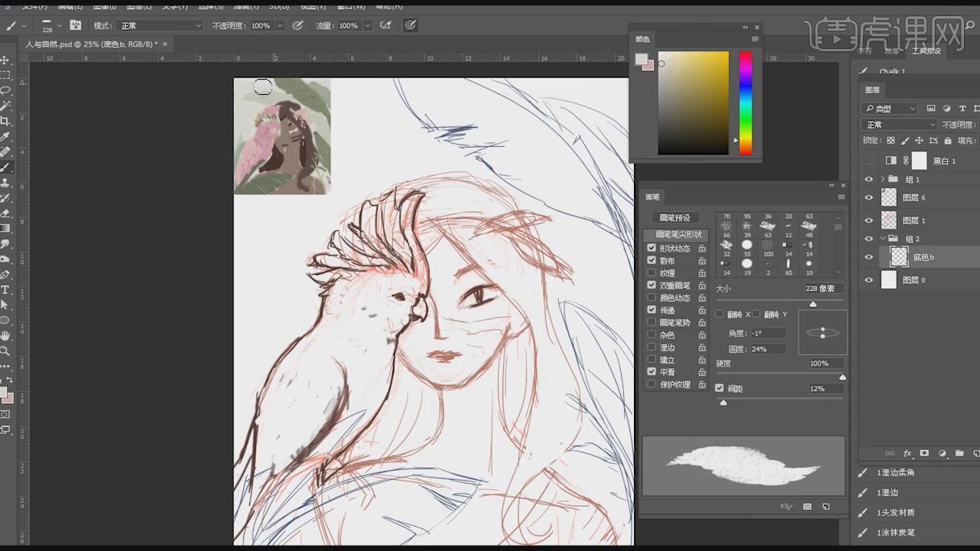The width and height of the screenshot is (980, 551).
Task: Open layer blend mode 正常 dropdown
Action: 900,125
